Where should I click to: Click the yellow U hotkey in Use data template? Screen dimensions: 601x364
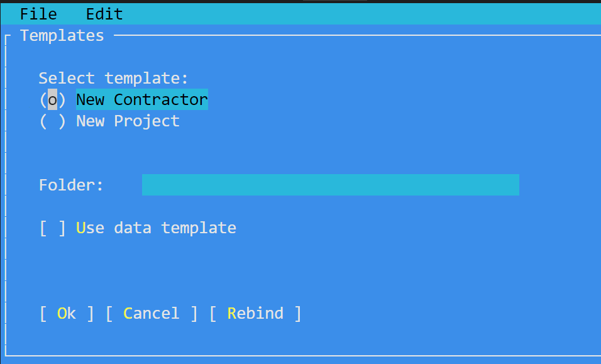click(80, 228)
